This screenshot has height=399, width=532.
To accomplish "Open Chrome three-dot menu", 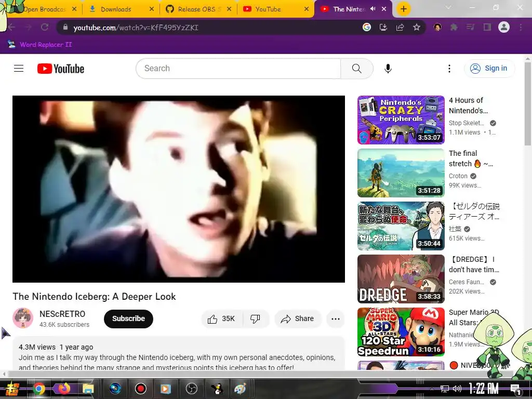I will [521, 27].
